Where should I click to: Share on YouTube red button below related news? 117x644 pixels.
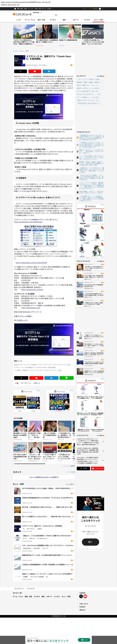pos(36,378)
